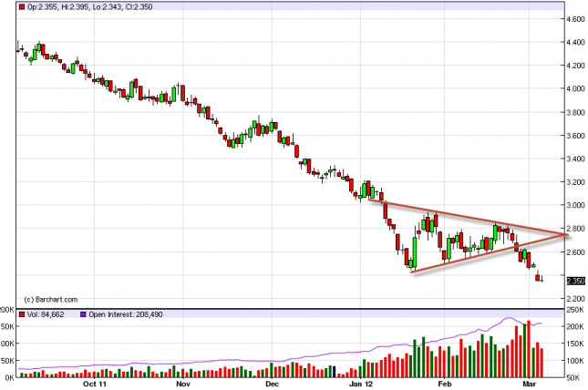Click the dark blue volume bar in late December
The height and width of the screenshot is (390, 588).
coord(334,372)
